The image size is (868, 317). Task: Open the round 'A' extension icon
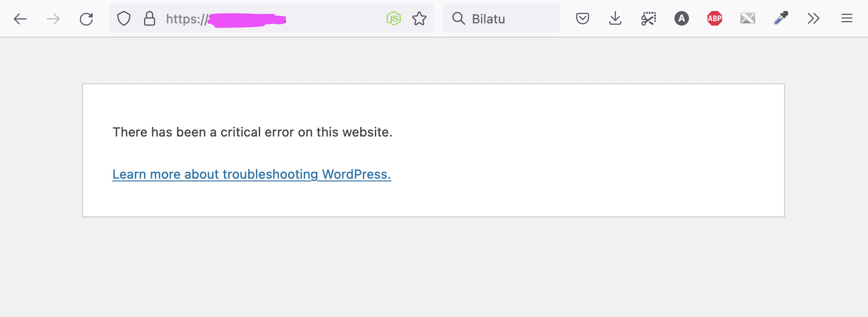point(682,19)
